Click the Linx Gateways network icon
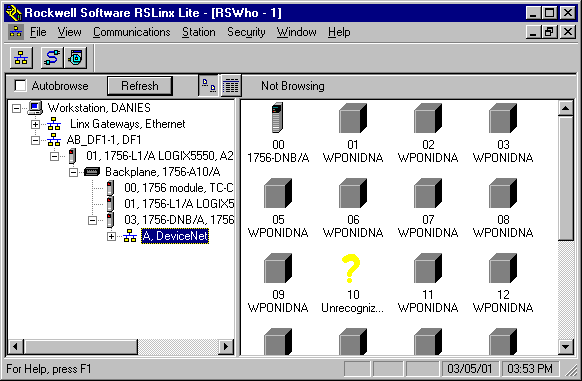The width and height of the screenshot is (582, 381). [x=54, y=124]
